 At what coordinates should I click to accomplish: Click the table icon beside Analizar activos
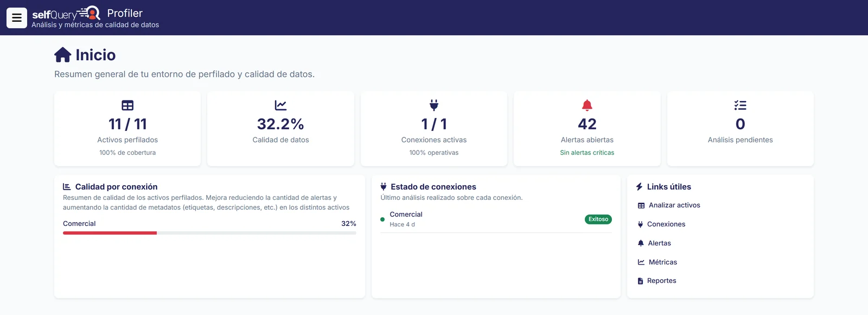click(x=641, y=205)
